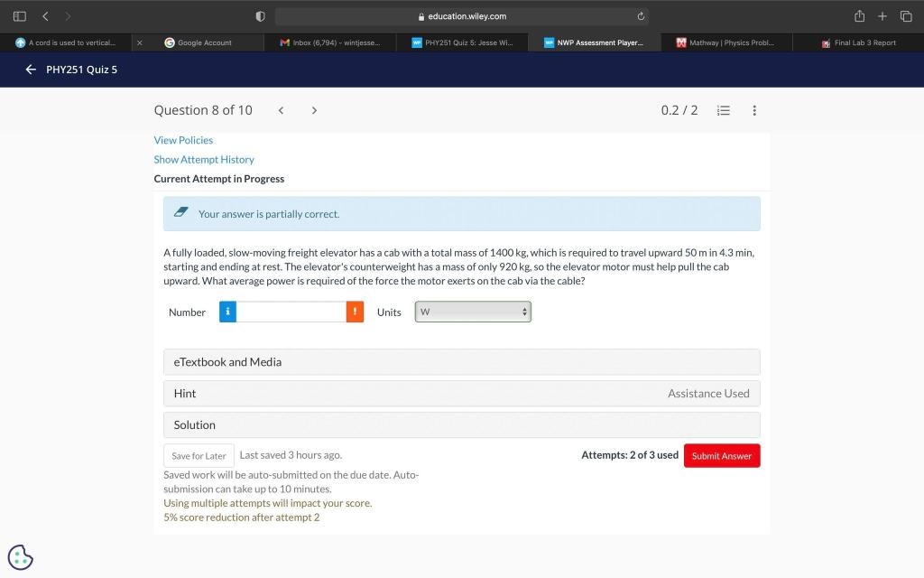Viewport: 924px width, 578px height.
Task: Open the Safari share icon
Action: (859, 16)
